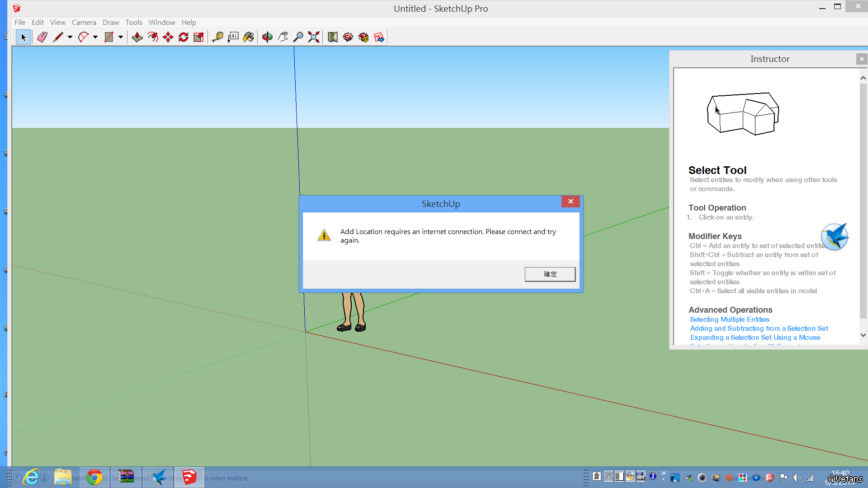Viewport: 868px width, 488px height.
Task: Open the Window menu
Action: (x=161, y=22)
